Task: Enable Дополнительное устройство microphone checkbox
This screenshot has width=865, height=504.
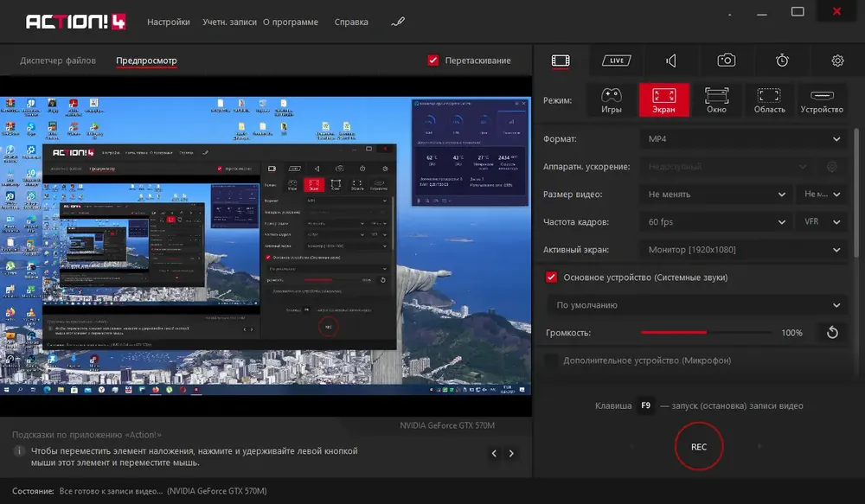Action: click(551, 360)
